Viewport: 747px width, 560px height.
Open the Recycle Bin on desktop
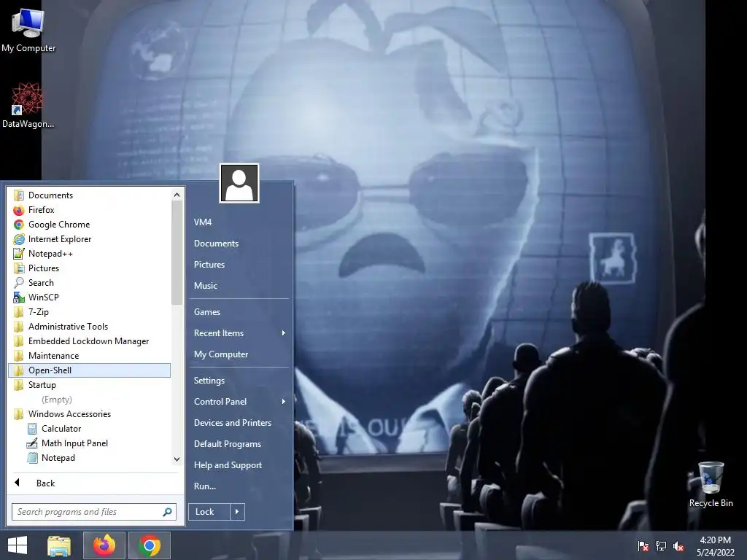point(711,484)
